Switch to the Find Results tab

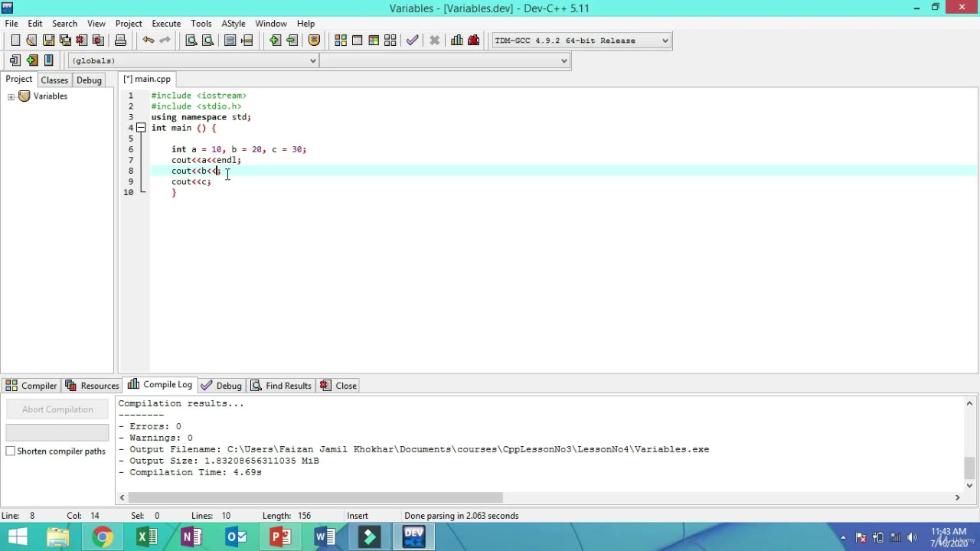click(281, 386)
